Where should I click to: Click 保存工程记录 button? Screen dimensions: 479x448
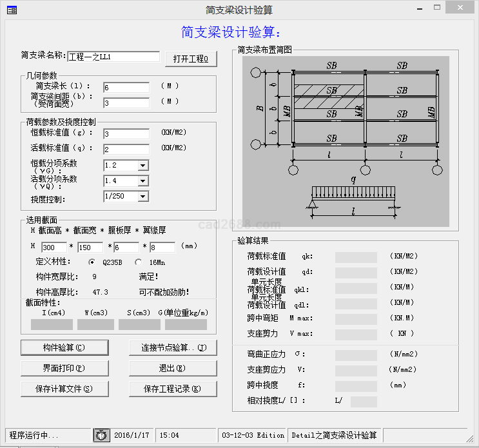click(171, 389)
